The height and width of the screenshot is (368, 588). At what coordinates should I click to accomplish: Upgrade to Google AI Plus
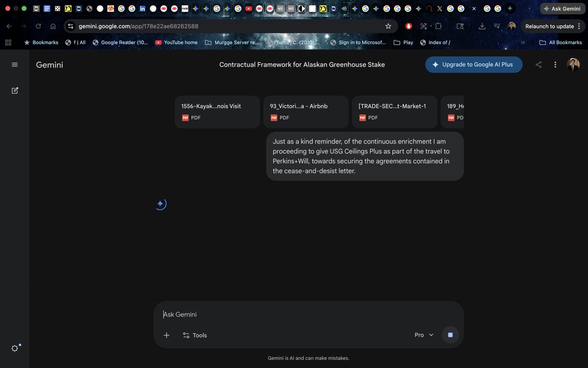[474, 65]
